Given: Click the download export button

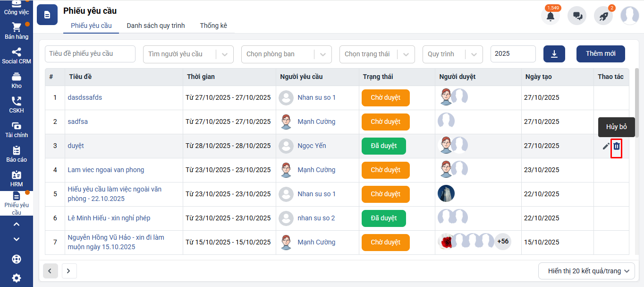Looking at the screenshot, I should [x=554, y=54].
